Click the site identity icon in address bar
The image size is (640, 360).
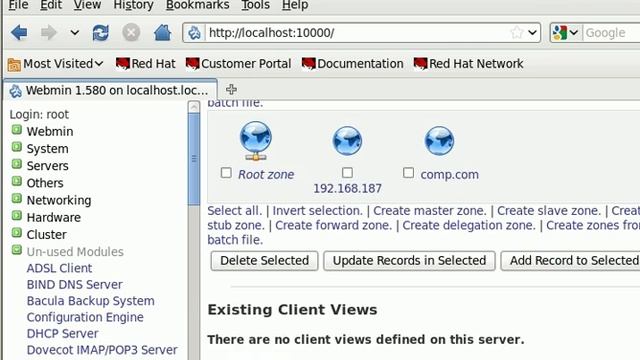pyautogui.click(x=194, y=33)
